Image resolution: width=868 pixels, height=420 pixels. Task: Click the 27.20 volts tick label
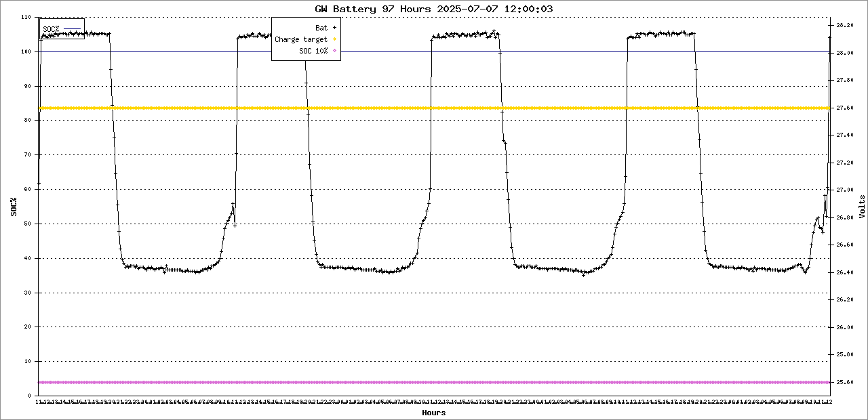click(844, 163)
